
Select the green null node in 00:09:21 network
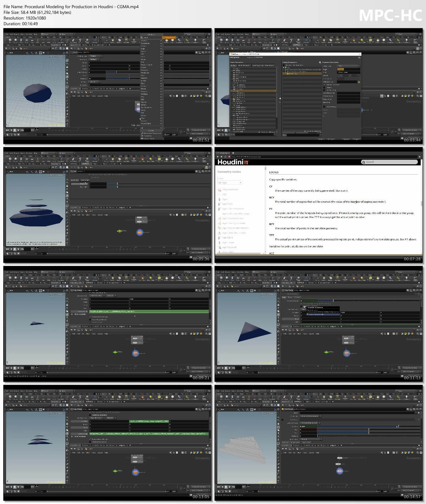tap(115, 352)
